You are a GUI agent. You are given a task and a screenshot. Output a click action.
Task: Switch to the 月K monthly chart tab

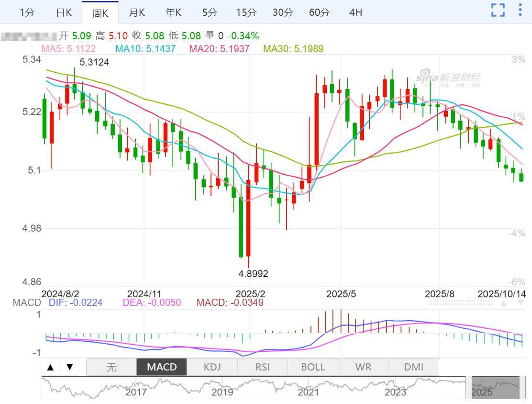[137, 12]
